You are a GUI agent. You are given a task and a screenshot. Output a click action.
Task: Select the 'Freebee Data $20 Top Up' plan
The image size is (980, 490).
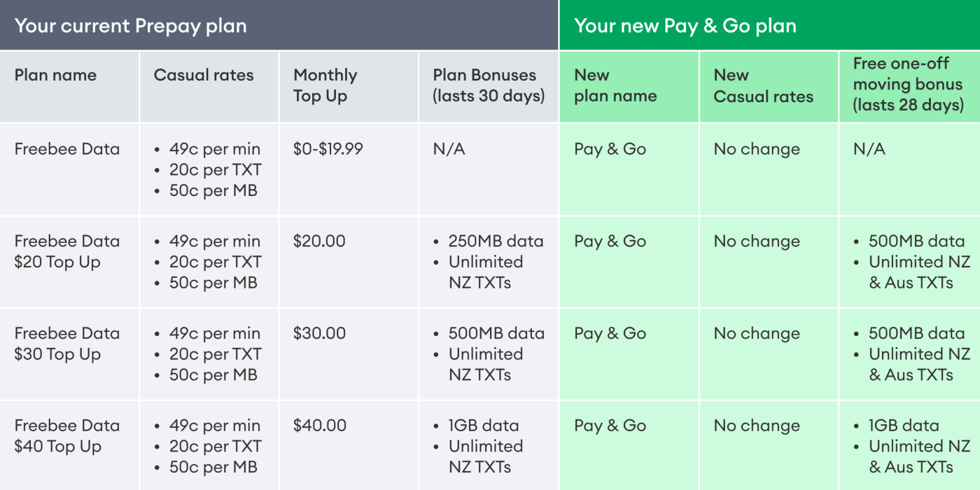67,251
